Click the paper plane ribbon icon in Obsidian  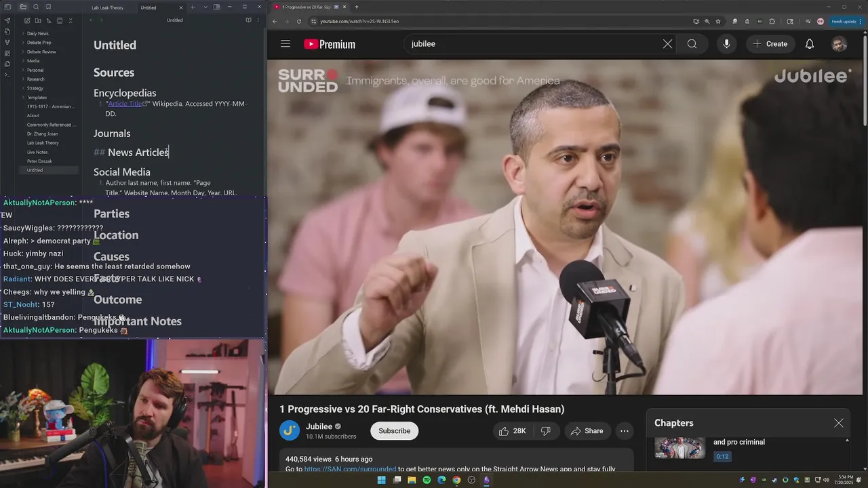(x=7, y=20)
